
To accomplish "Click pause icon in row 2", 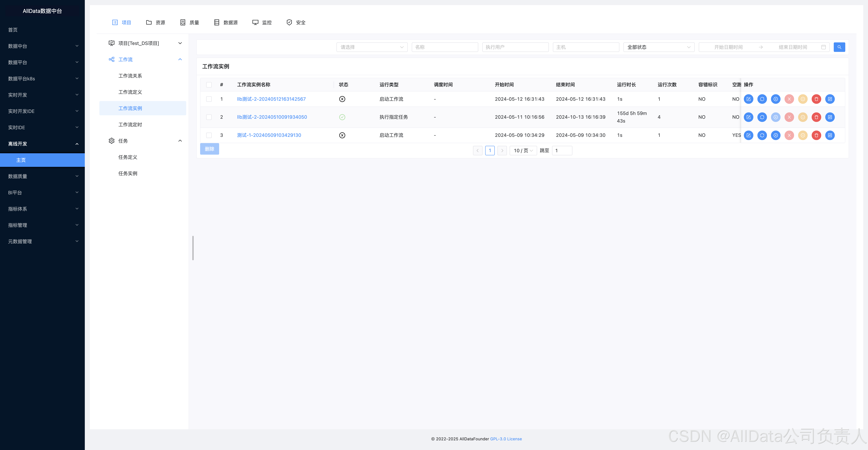I will (803, 117).
